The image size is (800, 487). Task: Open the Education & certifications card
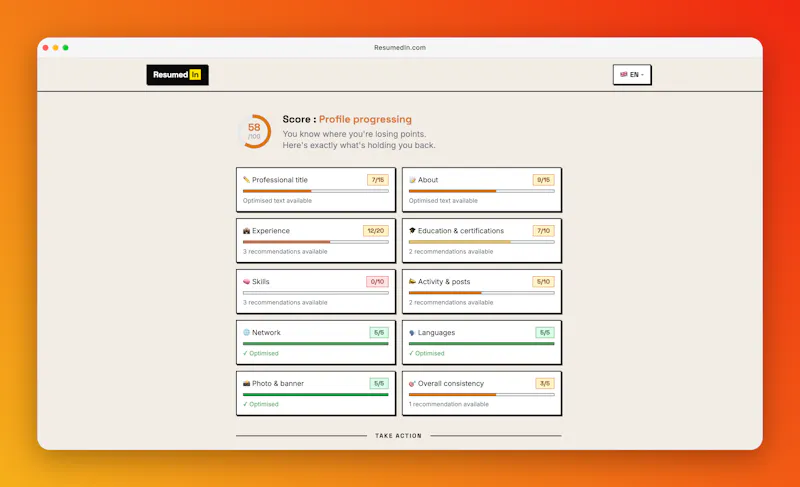pyautogui.click(x=482, y=240)
